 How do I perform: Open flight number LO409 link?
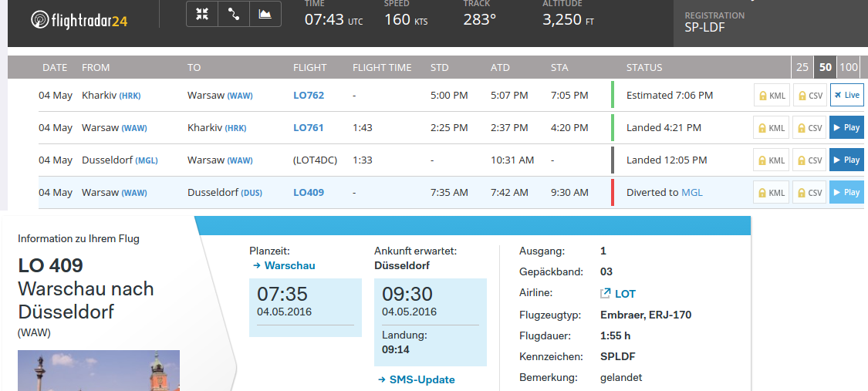(x=309, y=193)
